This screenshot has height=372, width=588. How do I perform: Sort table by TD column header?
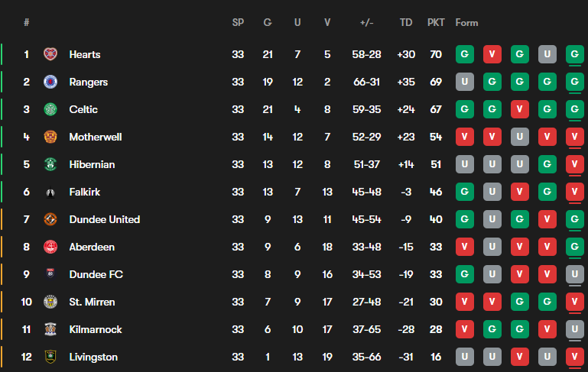(406, 22)
